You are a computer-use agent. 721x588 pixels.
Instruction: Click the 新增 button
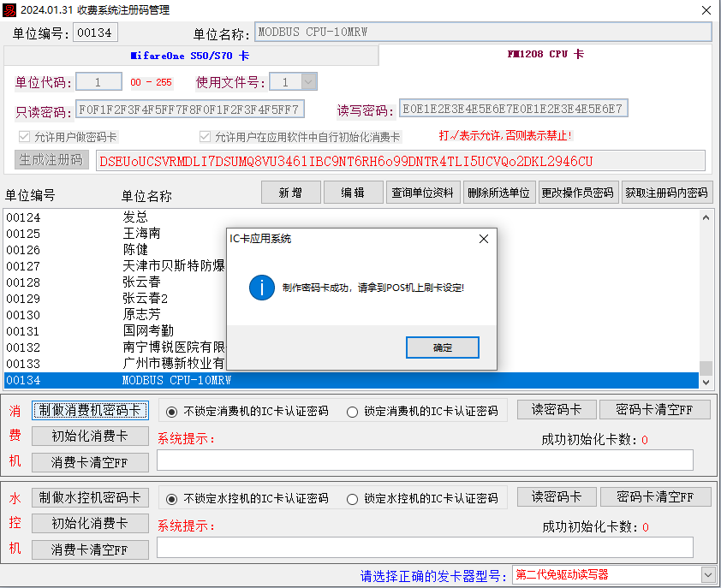pyautogui.click(x=290, y=193)
